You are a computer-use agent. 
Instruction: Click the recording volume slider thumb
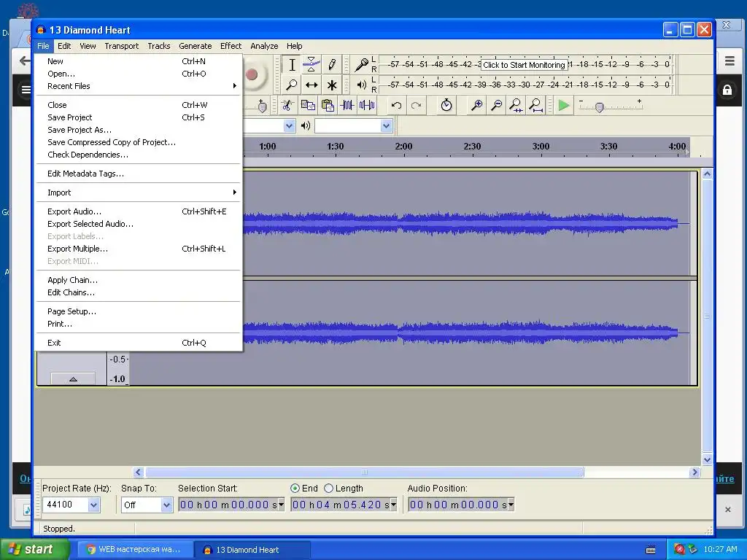pyautogui.click(x=262, y=106)
